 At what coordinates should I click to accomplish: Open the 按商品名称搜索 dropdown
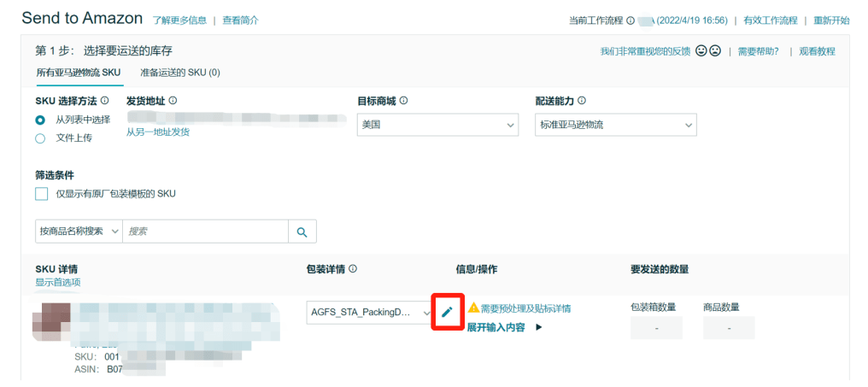click(x=79, y=232)
